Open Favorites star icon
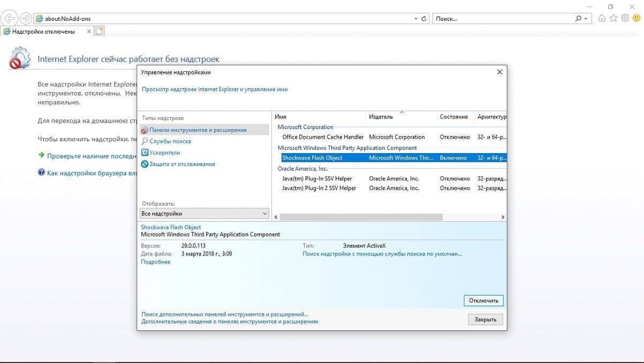 [x=613, y=19]
